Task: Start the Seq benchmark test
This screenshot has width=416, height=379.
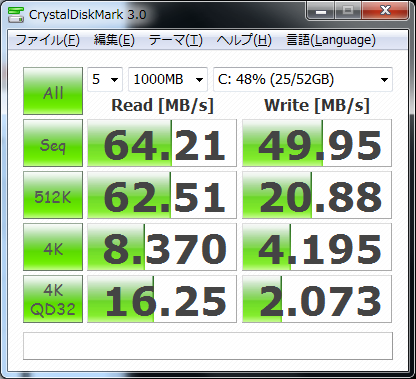Action: point(53,143)
